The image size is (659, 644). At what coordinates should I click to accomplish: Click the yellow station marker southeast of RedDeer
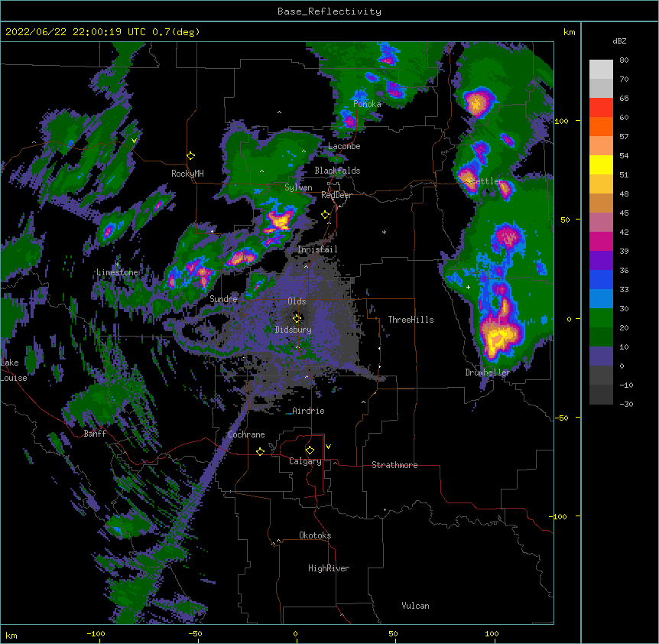(325, 215)
